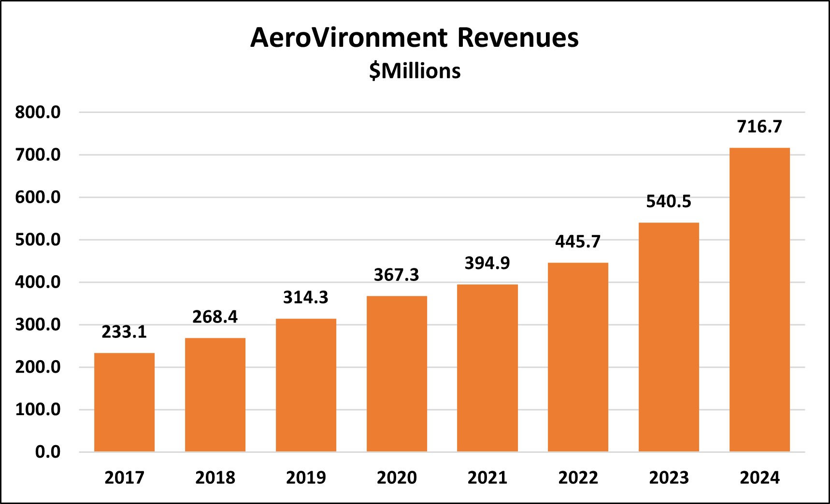Image resolution: width=830 pixels, height=504 pixels.
Task: Select the 314.3 data label
Action: (306, 297)
